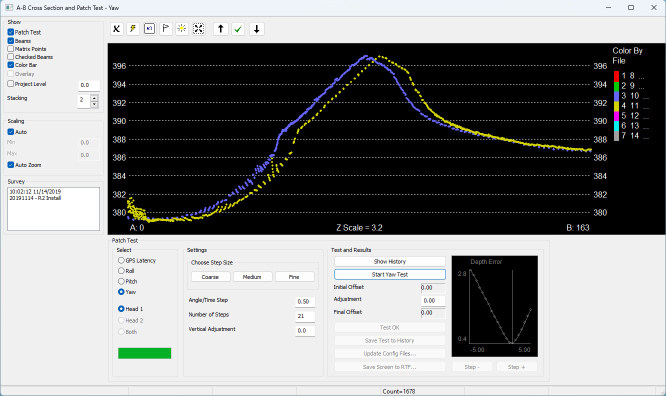Screen dimensions: 666x396
Task: Uncheck the Color Bar checkbox
Action: [11, 65]
